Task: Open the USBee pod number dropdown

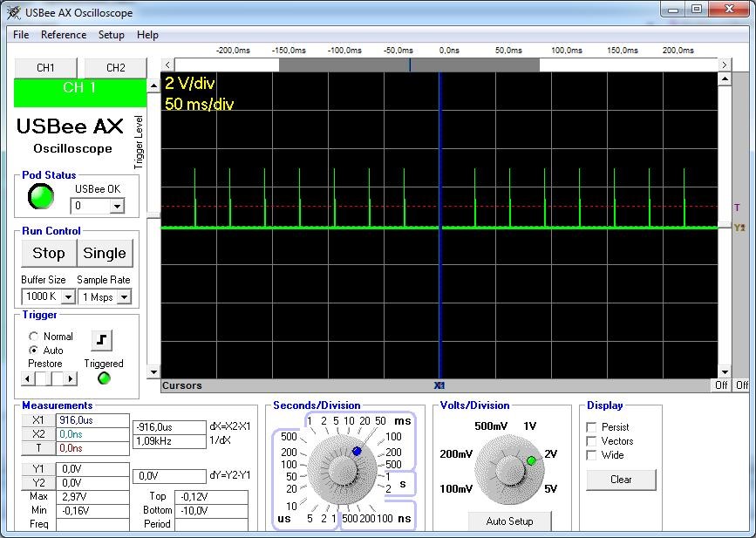Action: click(117, 207)
